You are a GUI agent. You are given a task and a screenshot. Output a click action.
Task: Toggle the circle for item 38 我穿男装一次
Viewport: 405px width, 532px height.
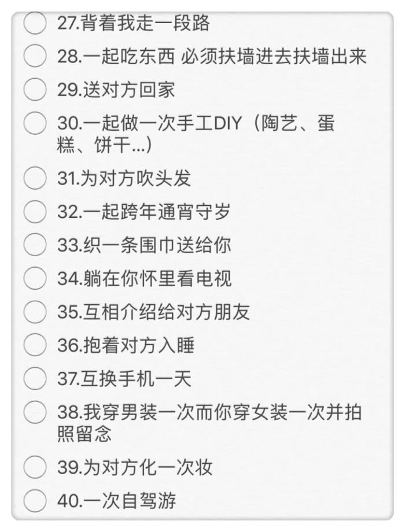click(x=35, y=413)
